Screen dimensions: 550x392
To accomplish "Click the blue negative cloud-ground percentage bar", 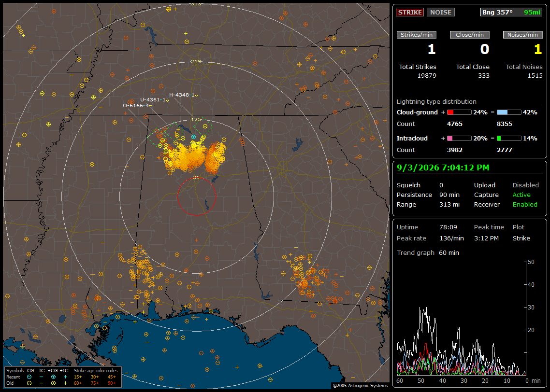I will click(x=509, y=112).
